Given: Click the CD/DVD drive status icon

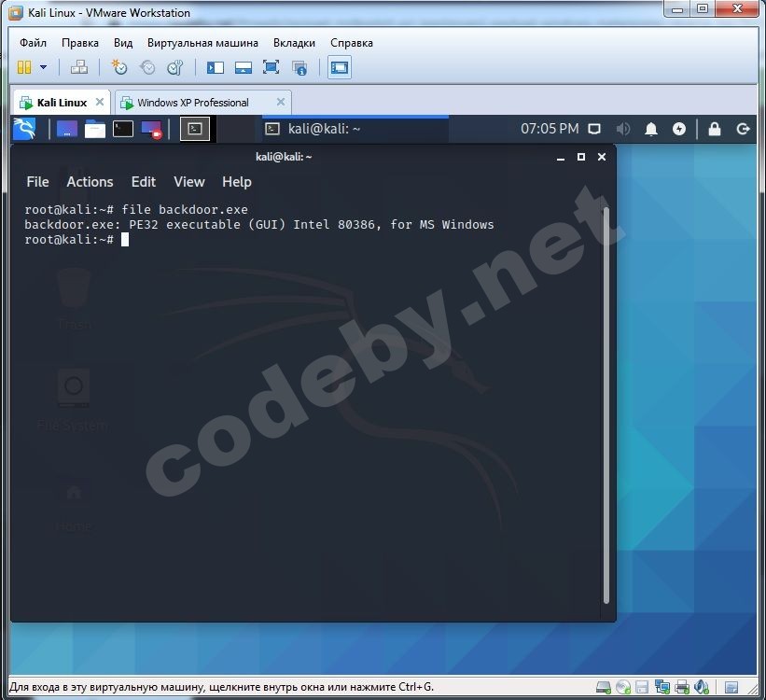Looking at the screenshot, I should point(623,687).
